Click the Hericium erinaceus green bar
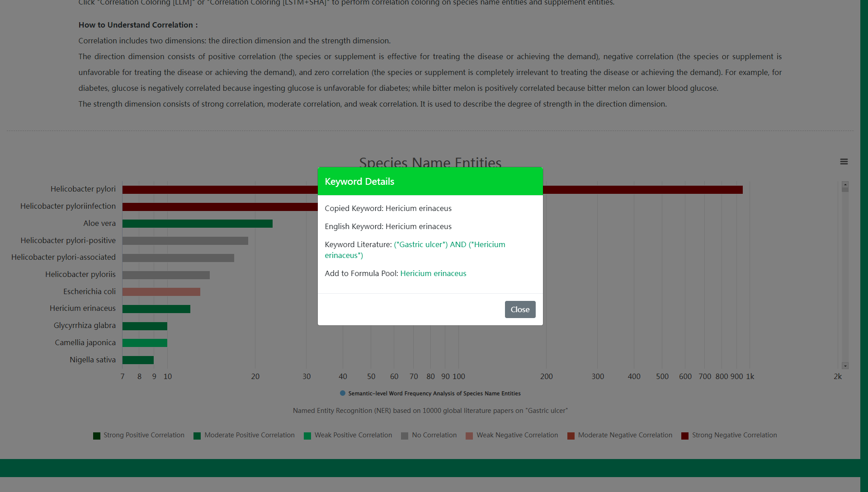Viewport: 868px width, 492px height. (156, 309)
